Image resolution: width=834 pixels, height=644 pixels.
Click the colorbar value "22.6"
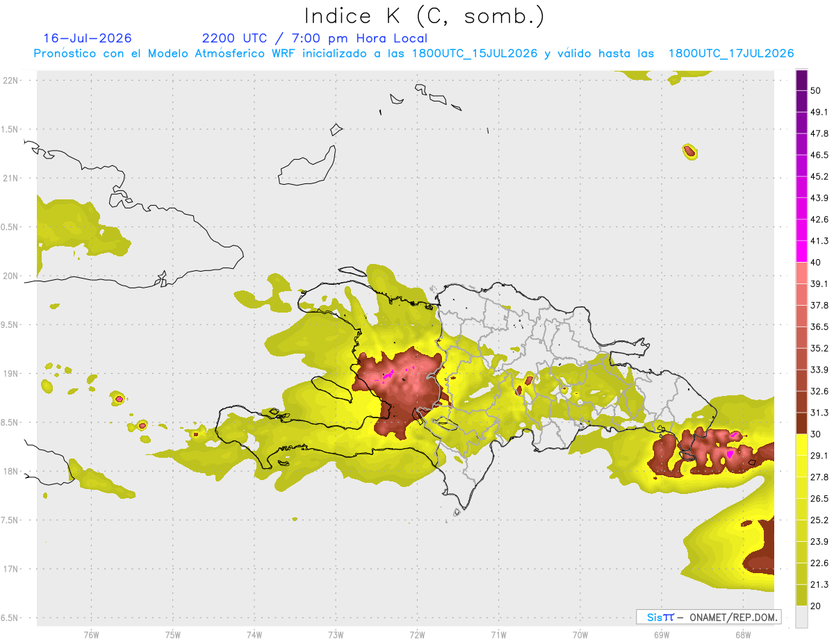click(x=819, y=563)
